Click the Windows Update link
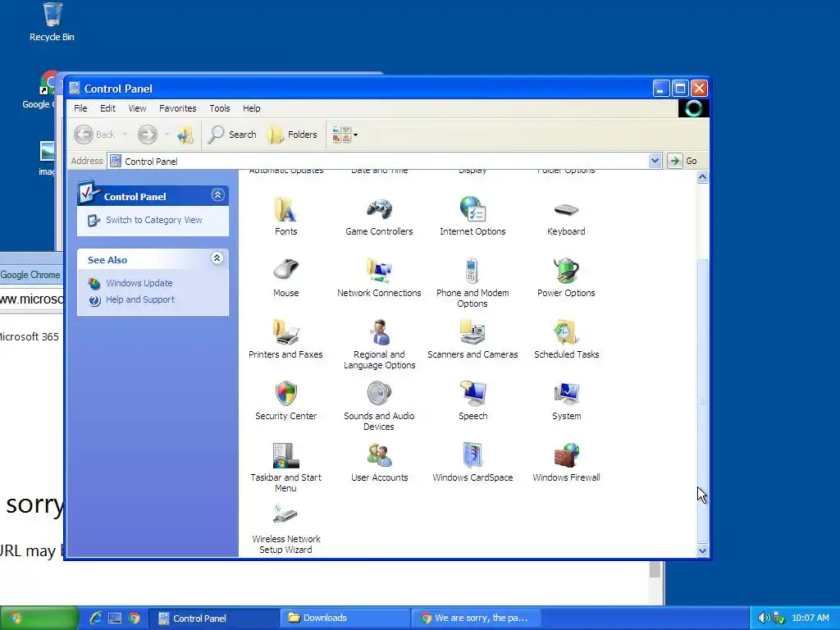The width and height of the screenshot is (840, 630). (x=139, y=283)
